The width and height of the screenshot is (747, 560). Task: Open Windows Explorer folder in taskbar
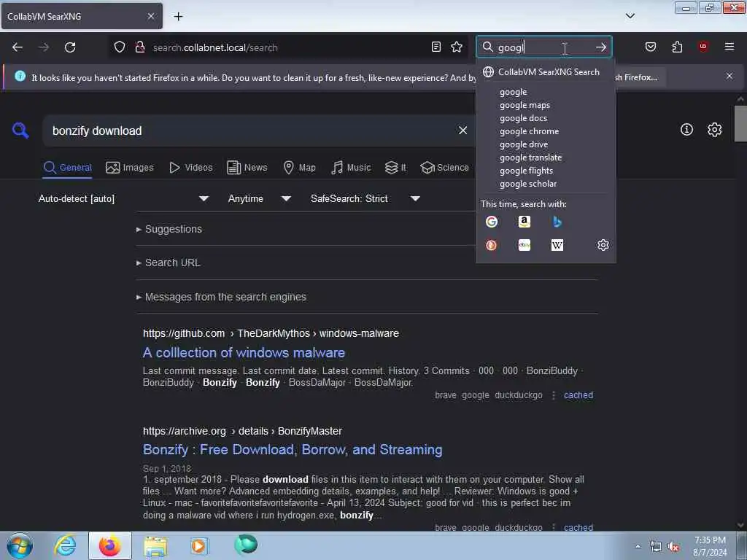(x=155, y=545)
